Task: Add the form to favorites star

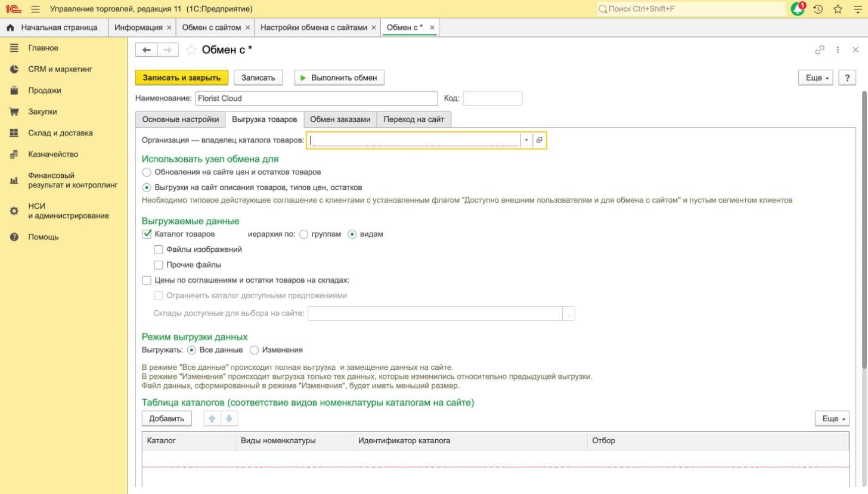Action: point(191,50)
